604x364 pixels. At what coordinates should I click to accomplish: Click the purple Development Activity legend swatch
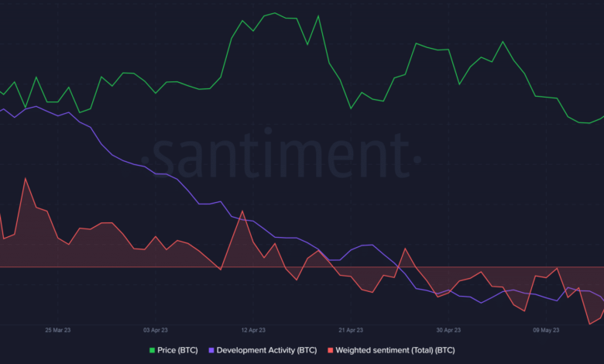(211, 351)
